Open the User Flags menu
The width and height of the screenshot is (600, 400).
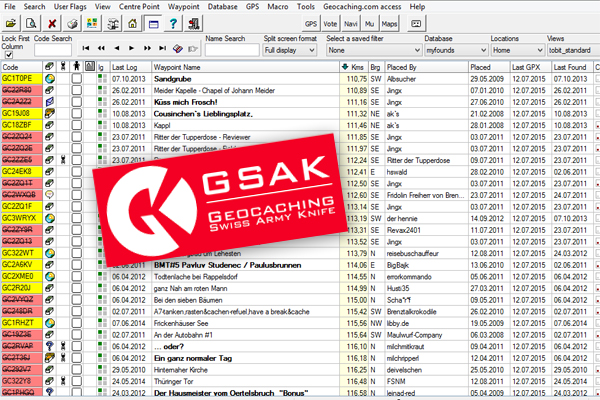tap(70, 7)
